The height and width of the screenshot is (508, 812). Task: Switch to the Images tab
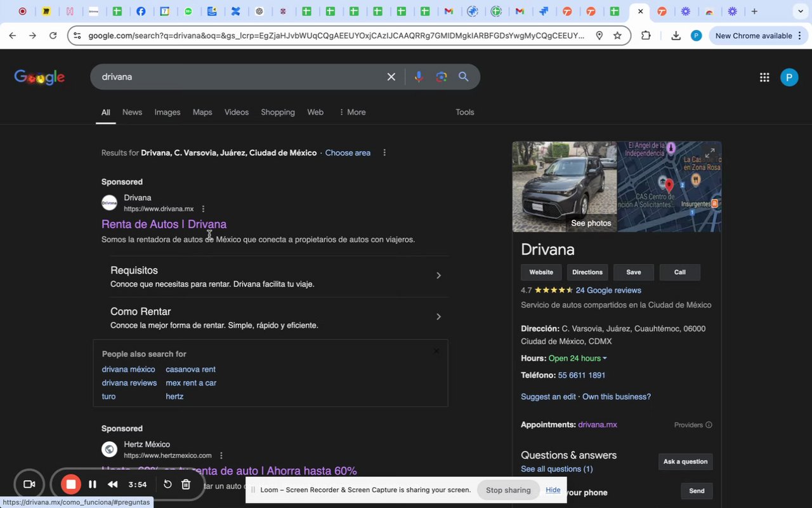click(167, 112)
